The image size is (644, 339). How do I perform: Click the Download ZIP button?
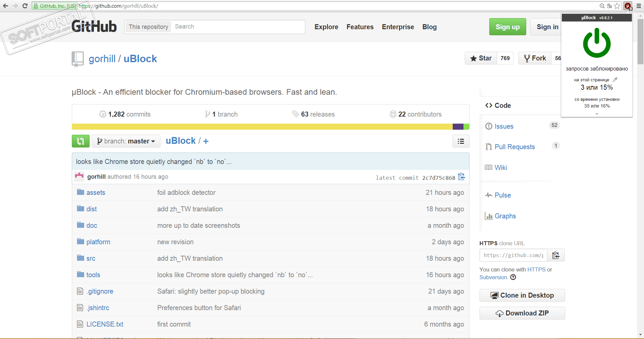(522, 313)
